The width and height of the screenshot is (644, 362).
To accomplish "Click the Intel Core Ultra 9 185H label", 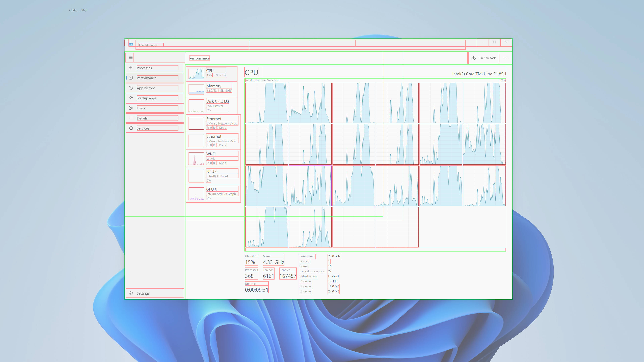I will click(x=479, y=74).
